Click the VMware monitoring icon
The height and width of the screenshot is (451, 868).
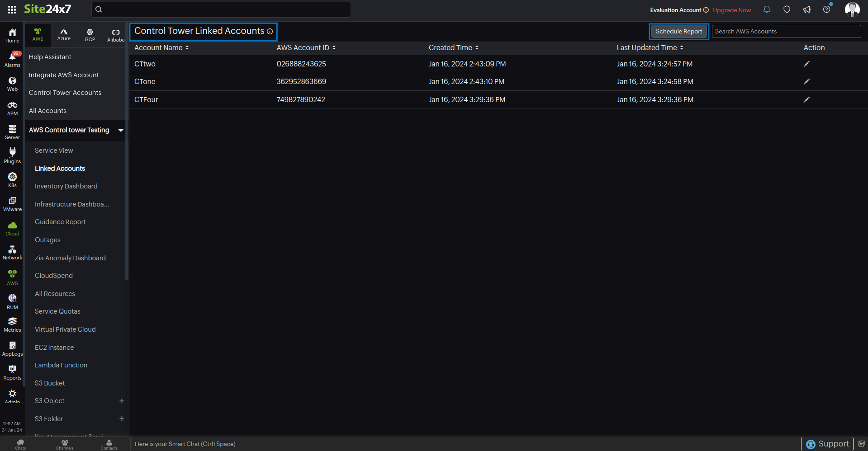pyautogui.click(x=12, y=202)
